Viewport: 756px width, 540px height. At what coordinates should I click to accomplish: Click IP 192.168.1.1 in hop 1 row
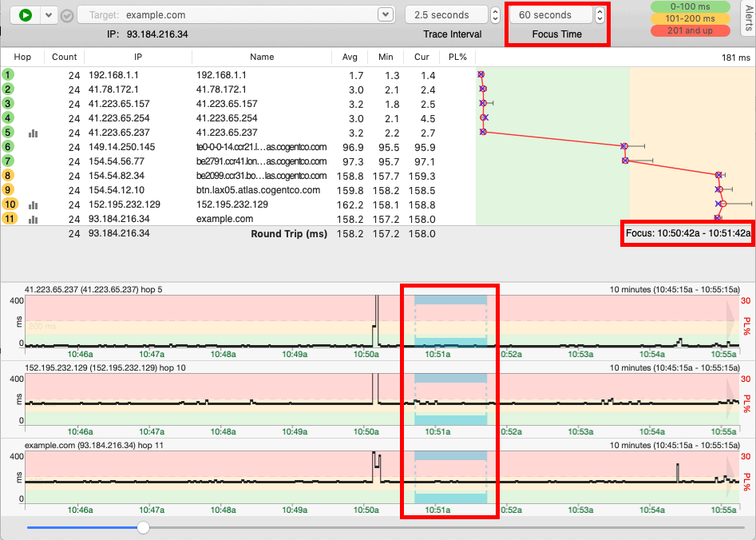point(113,75)
